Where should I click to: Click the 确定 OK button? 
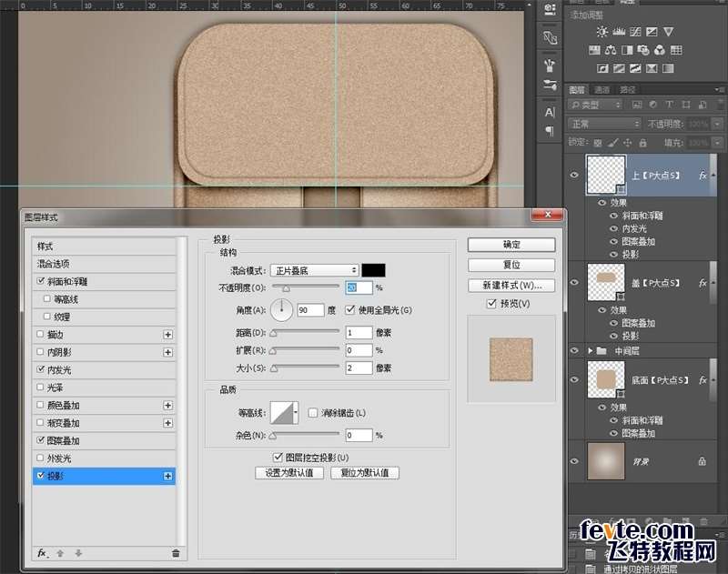tap(511, 245)
